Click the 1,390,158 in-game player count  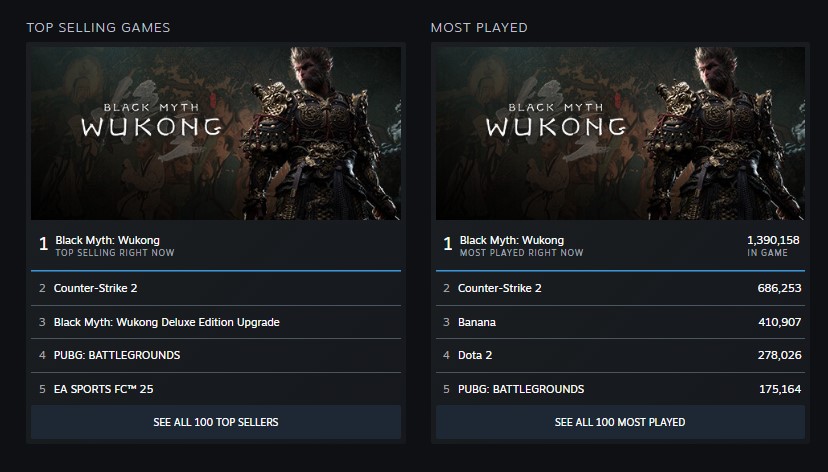[x=773, y=241]
